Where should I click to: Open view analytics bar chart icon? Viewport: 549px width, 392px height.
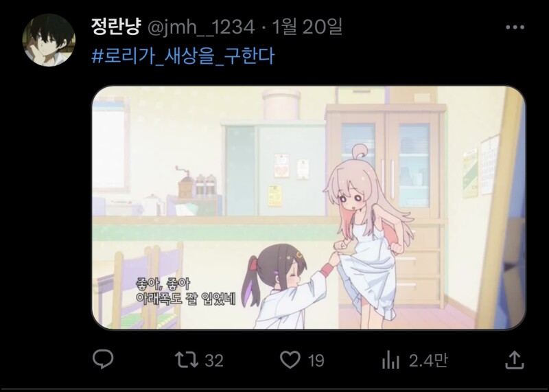pyautogui.click(x=390, y=360)
